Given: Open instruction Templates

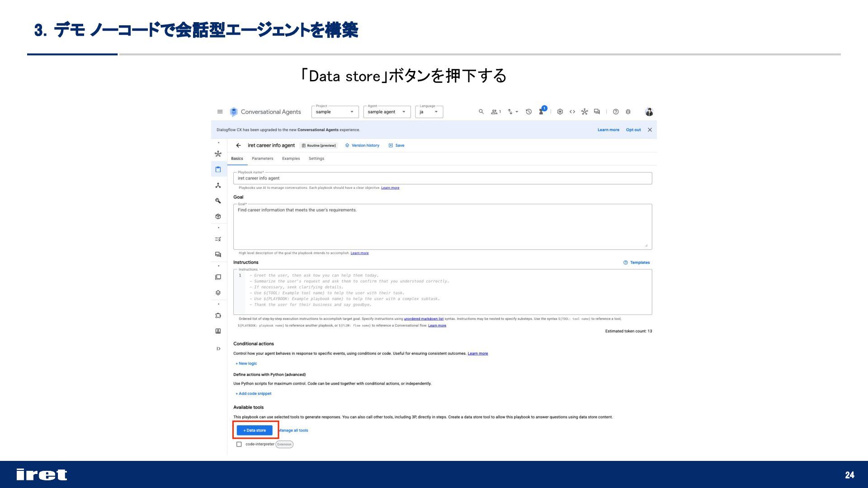Looking at the screenshot, I should 637,263.
